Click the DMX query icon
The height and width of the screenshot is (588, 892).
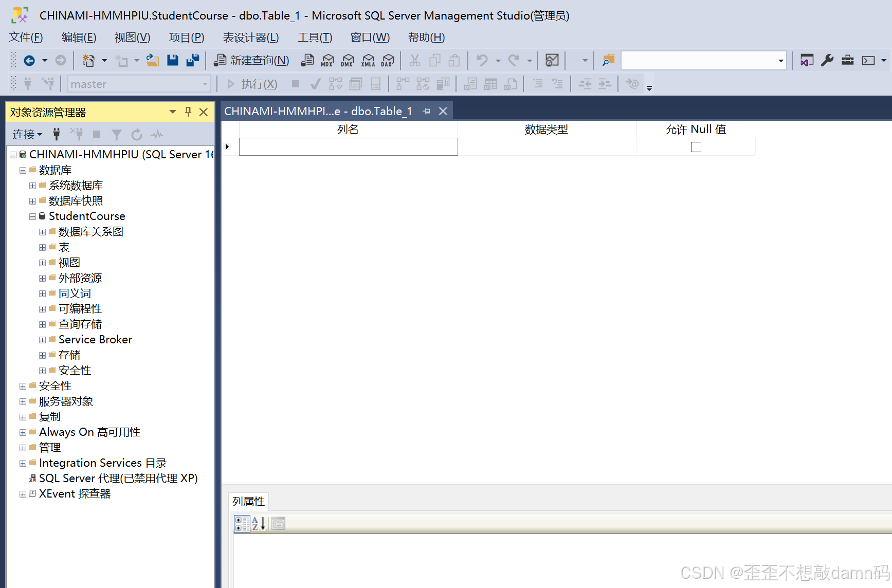pos(348,61)
